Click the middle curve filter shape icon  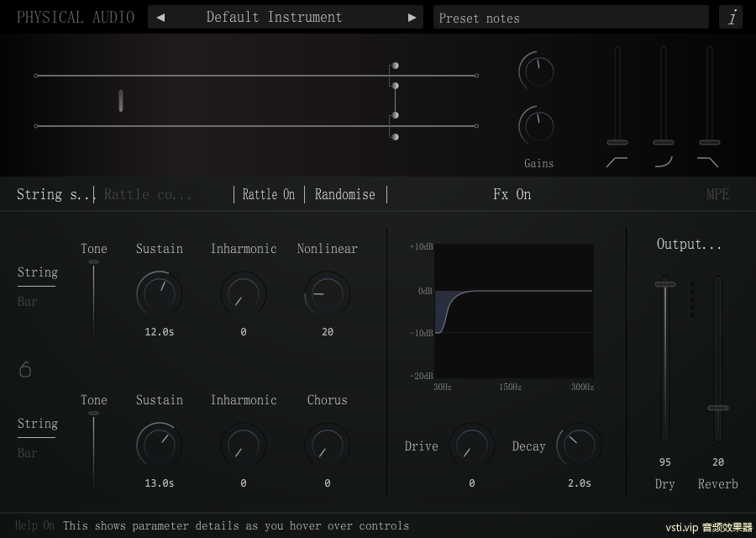tap(664, 162)
